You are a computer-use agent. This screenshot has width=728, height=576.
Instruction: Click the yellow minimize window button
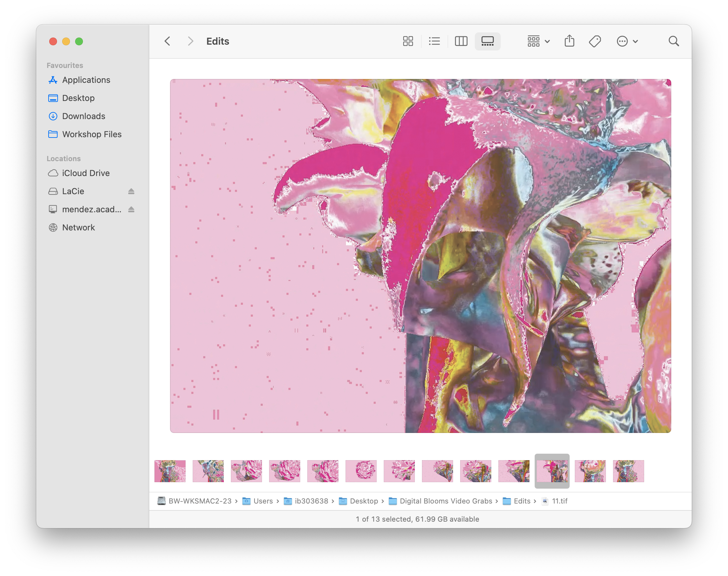(x=66, y=41)
